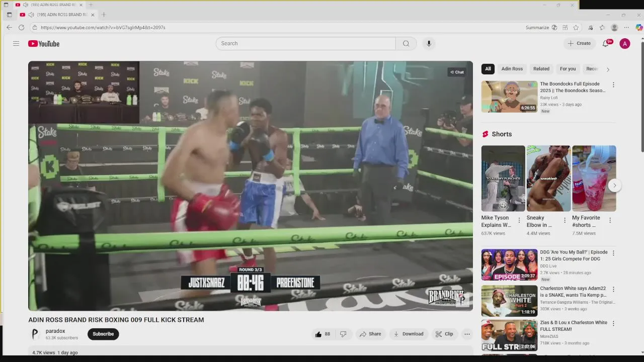
Task: Start voice search with microphone icon
Action: coord(429,43)
